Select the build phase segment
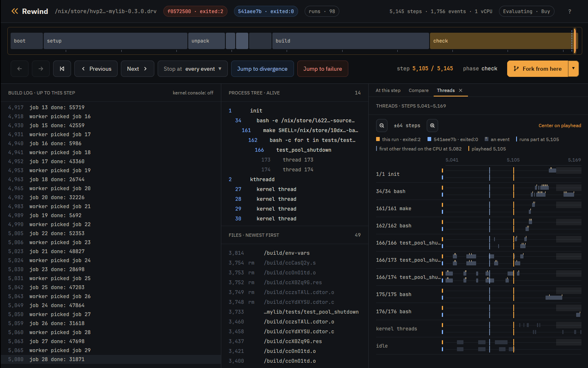 351,41
